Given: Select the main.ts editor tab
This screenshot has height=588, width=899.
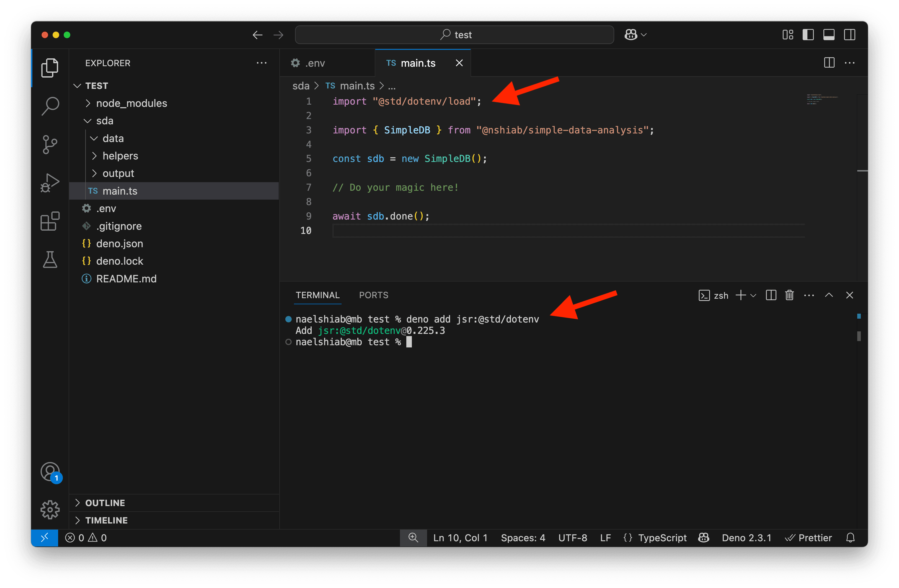Looking at the screenshot, I should 423,63.
